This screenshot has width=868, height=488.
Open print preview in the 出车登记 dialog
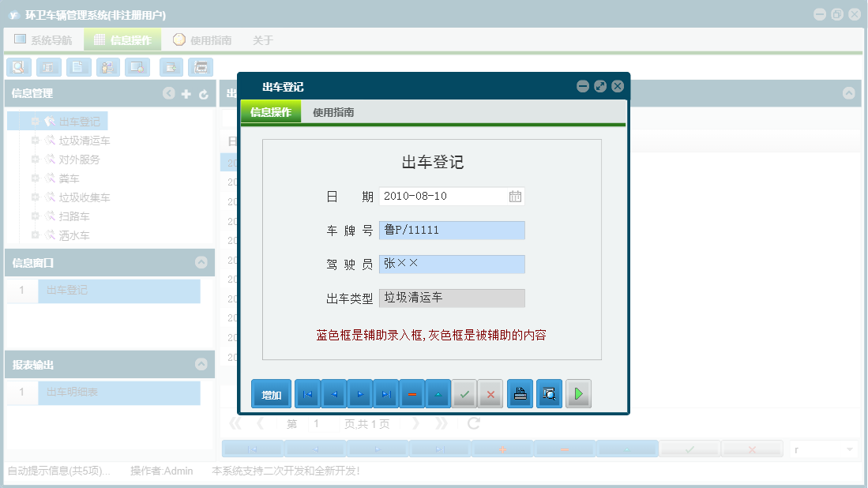pyautogui.click(x=549, y=393)
